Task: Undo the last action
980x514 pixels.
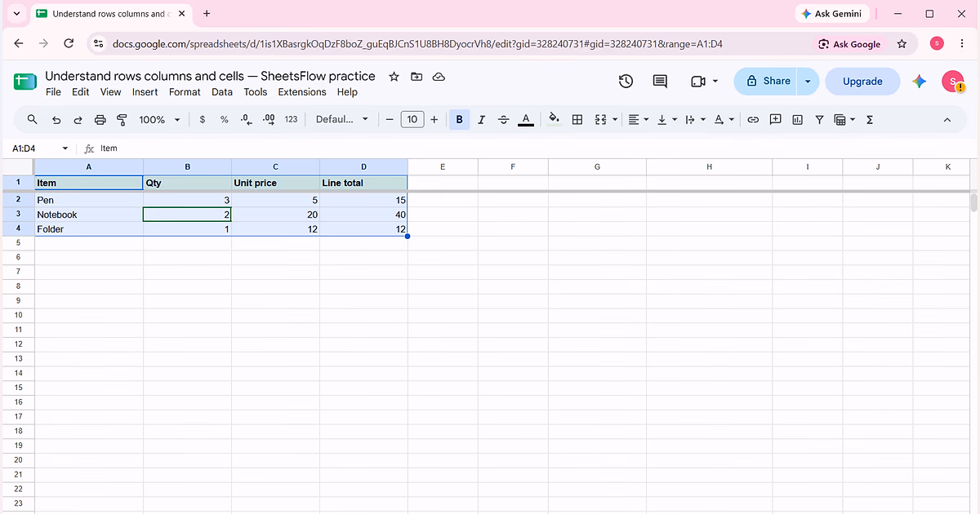Action: click(x=56, y=119)
